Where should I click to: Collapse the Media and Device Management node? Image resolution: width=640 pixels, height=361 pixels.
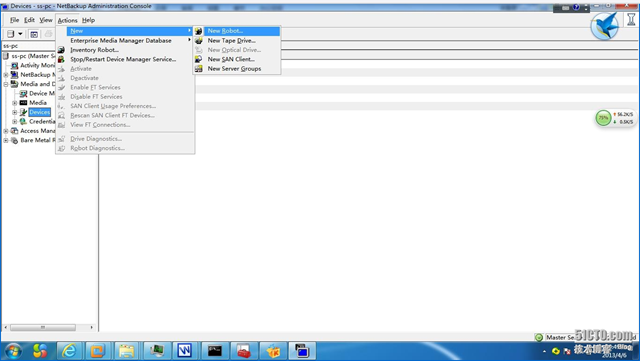(6, 84)
